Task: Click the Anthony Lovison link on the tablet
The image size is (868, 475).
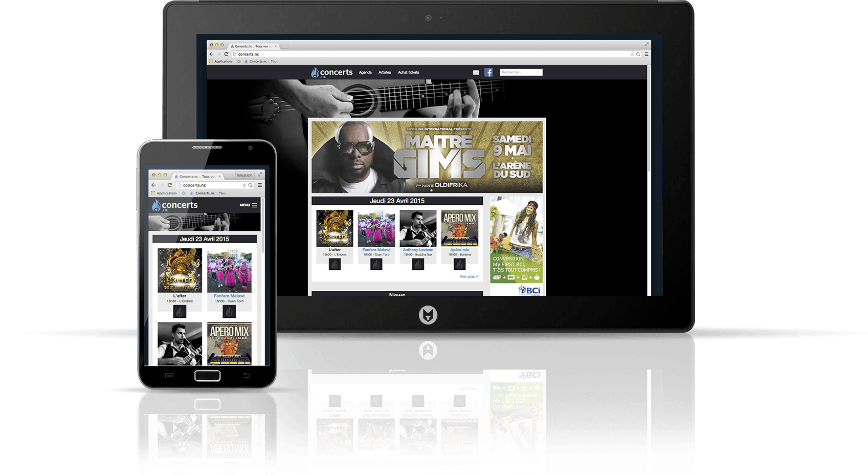Action: [418, 250]
